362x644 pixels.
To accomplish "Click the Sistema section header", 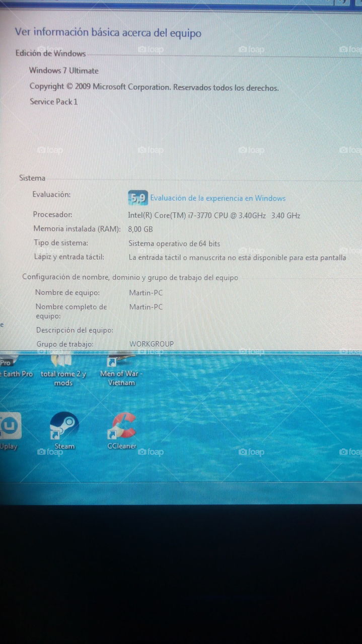I will [x=32, y=178].
